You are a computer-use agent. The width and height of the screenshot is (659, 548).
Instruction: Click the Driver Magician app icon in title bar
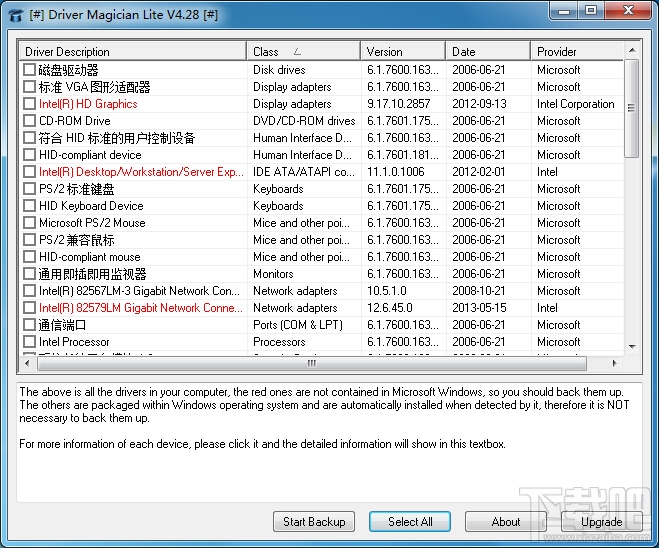click(x=16, y=15)
